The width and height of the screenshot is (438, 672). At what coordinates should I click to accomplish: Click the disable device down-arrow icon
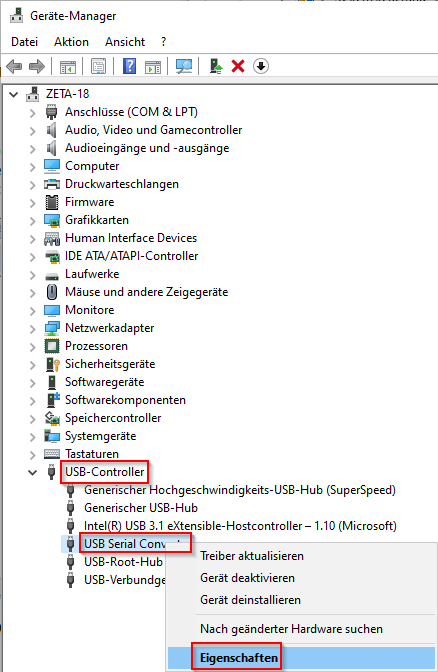click(x=261, y=66)
